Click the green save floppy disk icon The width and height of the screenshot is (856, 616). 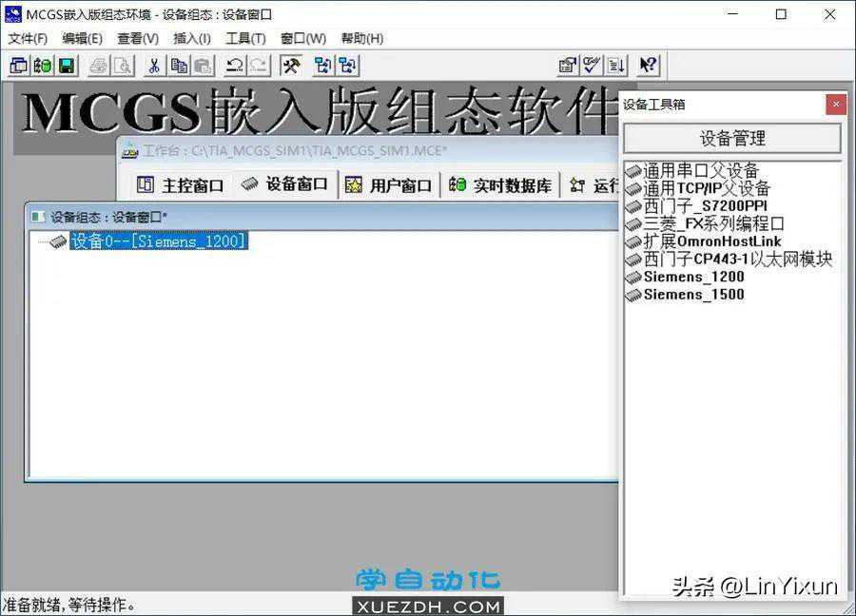pyautogui.click(x=67, y=66)
